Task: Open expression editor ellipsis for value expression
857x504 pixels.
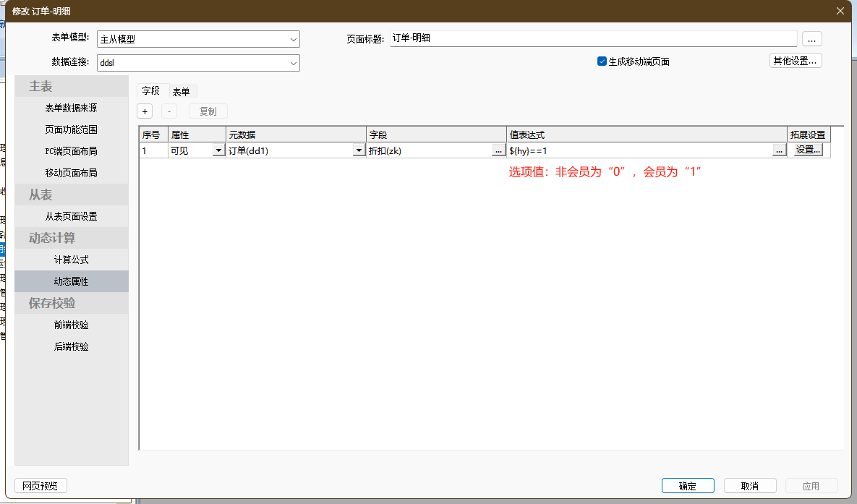Action: point(779,150)
